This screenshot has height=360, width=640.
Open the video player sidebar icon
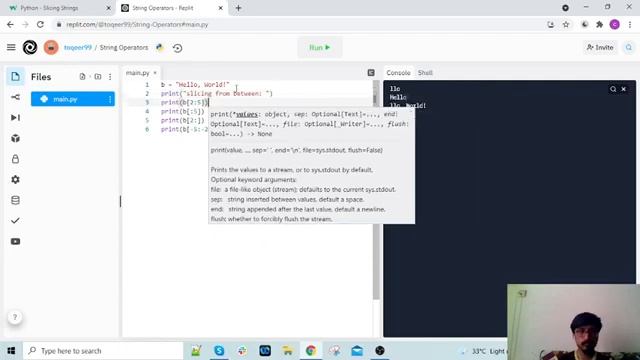coord(16,241)
